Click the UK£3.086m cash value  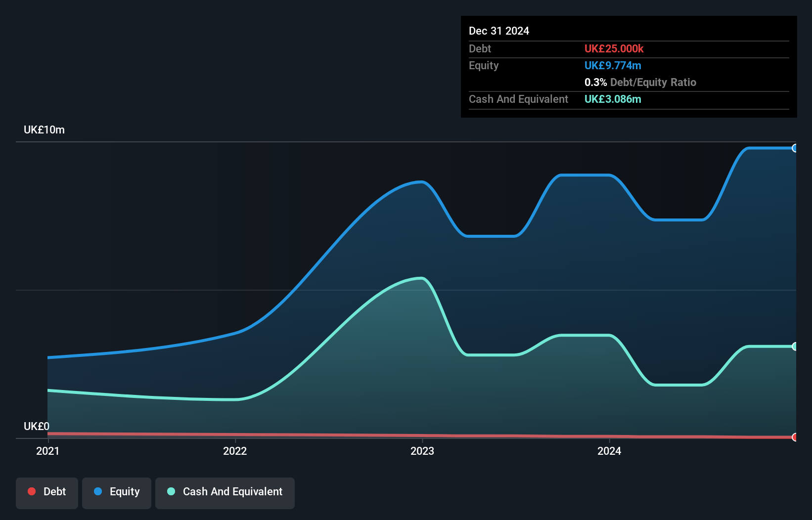point(613,99)
